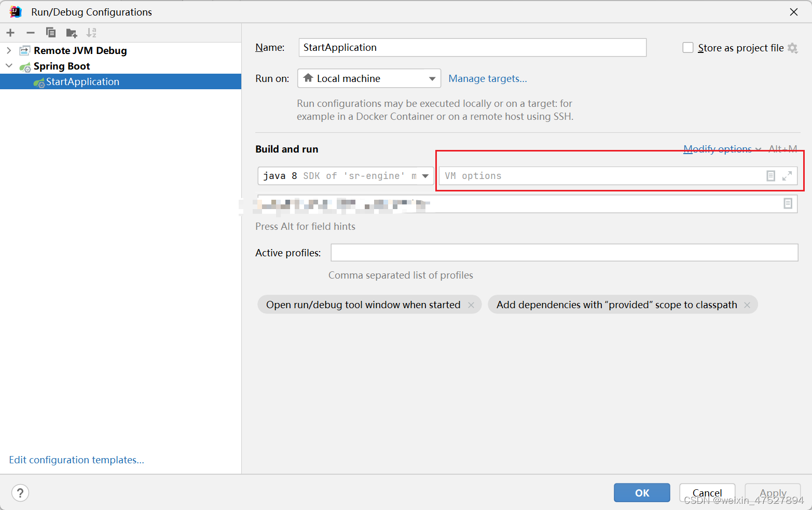Image resolution: width=812 pixels, height=510 pixels.
Task: Click the Cancel button
Action: [x=707, y=493]
